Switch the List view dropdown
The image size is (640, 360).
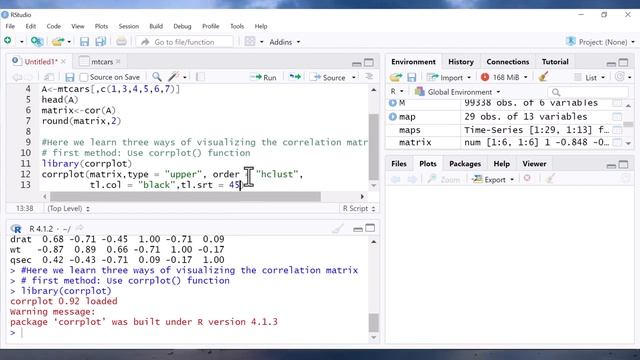tap(589, 77)
